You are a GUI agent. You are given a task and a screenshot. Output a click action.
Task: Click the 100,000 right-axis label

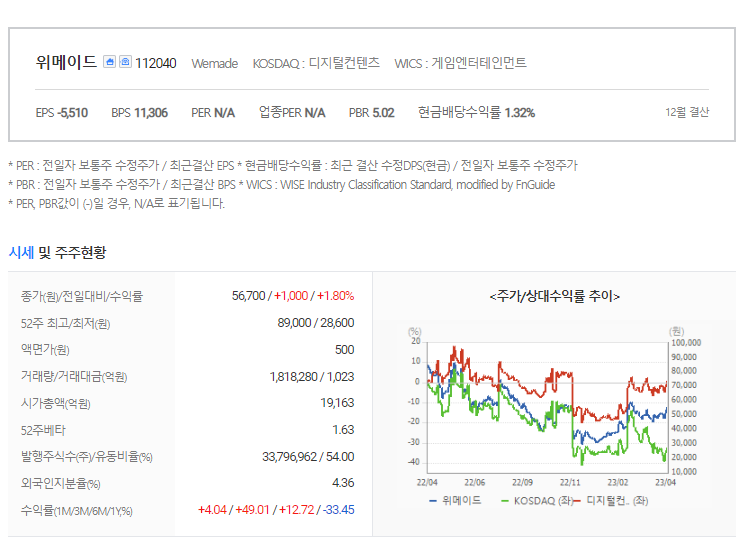pos(686,343)
